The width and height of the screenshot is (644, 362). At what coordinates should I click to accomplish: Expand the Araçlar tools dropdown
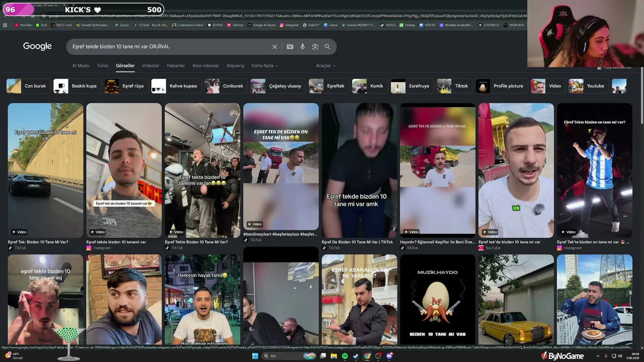click(326, 65)
